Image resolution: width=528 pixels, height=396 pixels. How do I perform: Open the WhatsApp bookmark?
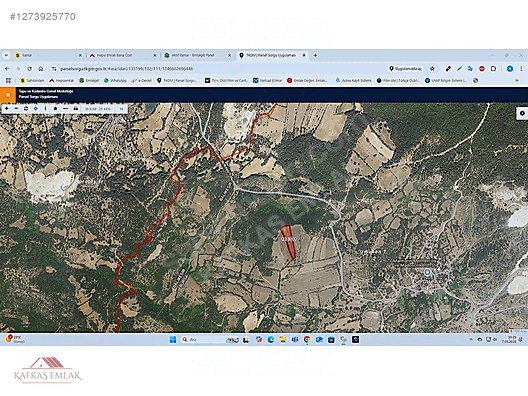(115, 80)
